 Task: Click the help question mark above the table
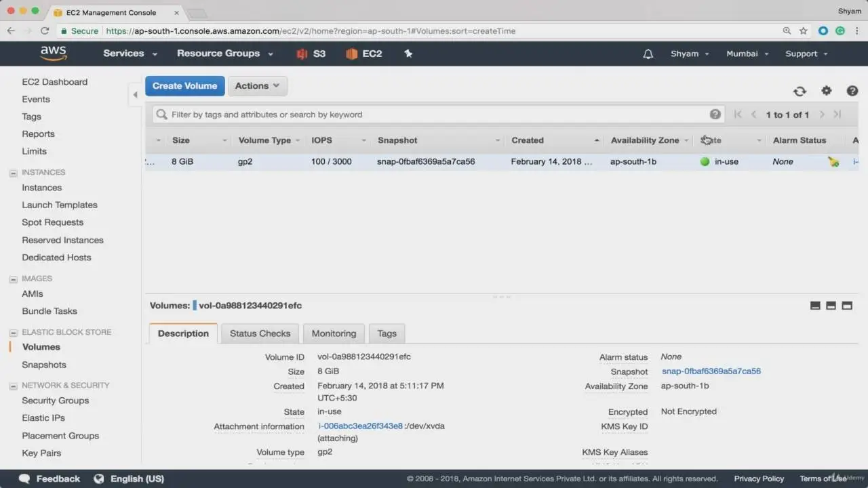(852, 91)
